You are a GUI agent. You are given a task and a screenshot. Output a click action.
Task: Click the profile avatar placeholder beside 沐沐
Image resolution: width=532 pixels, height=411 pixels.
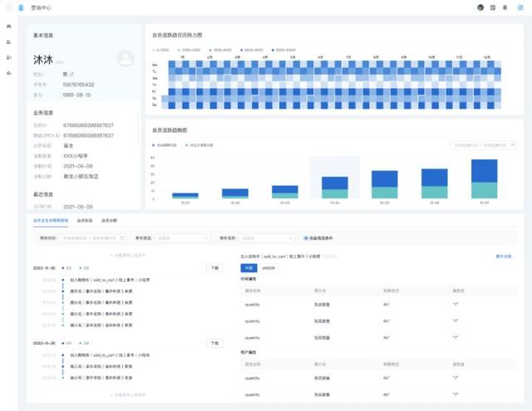coord(126,59)
